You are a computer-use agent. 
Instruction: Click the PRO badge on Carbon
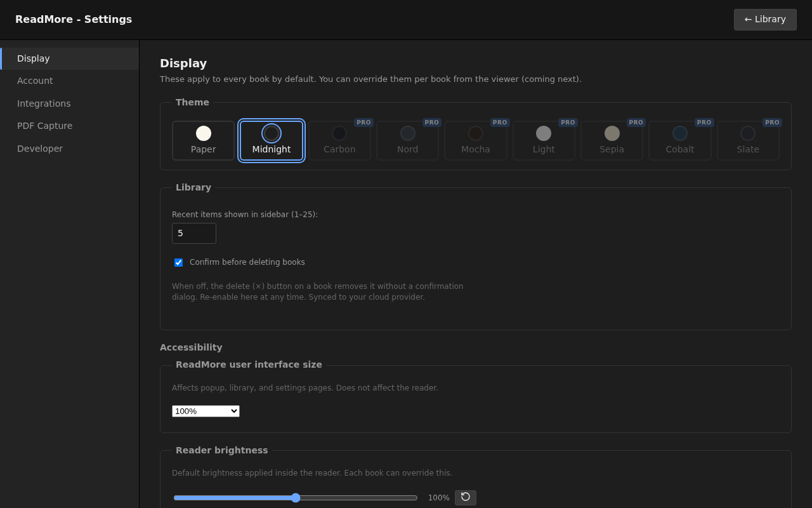click(x=363, y=123)
